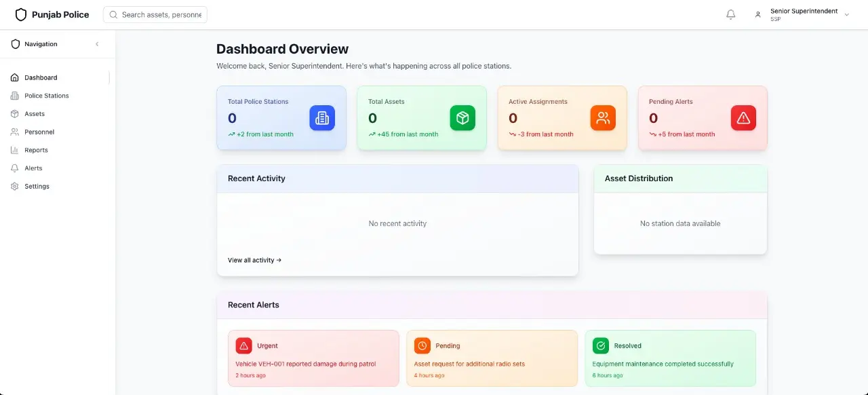This screenshot has width=868, height=395.
Task: Click the blue building icon on Total Police Stations card
Action: click(x=322, y=117)
